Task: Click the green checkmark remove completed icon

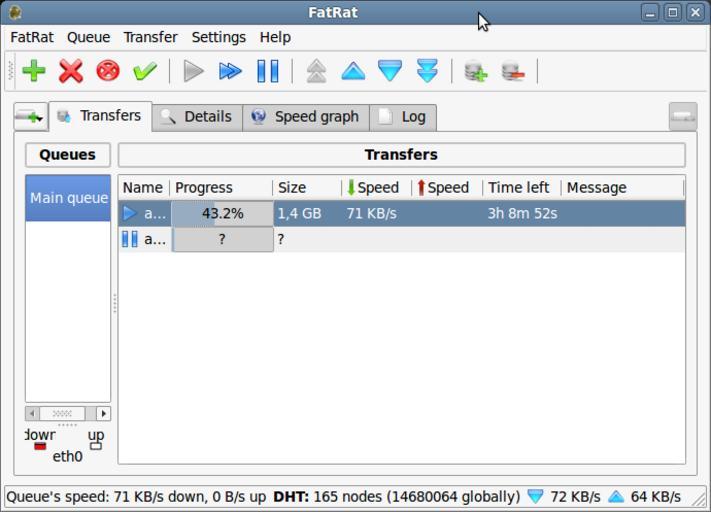Action: pos(145,71)
